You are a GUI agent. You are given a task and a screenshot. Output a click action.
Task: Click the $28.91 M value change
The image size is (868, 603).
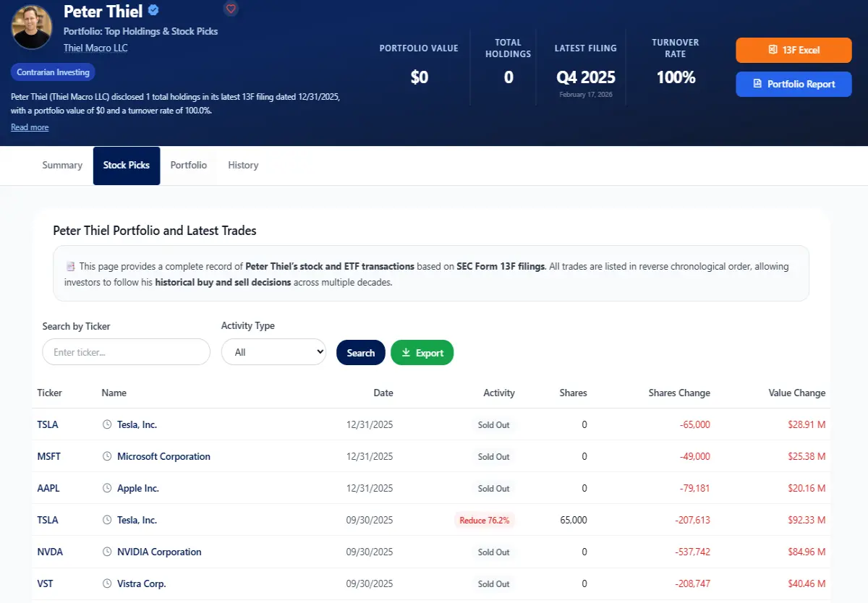click(x=807, y=424)
